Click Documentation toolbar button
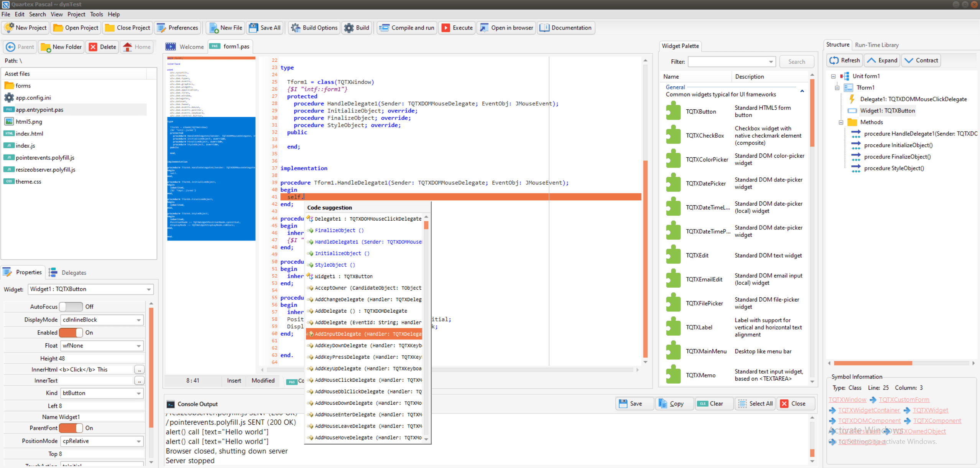Image resolution: width=980 pixels, height=468 pixels. tap(566, 28)
